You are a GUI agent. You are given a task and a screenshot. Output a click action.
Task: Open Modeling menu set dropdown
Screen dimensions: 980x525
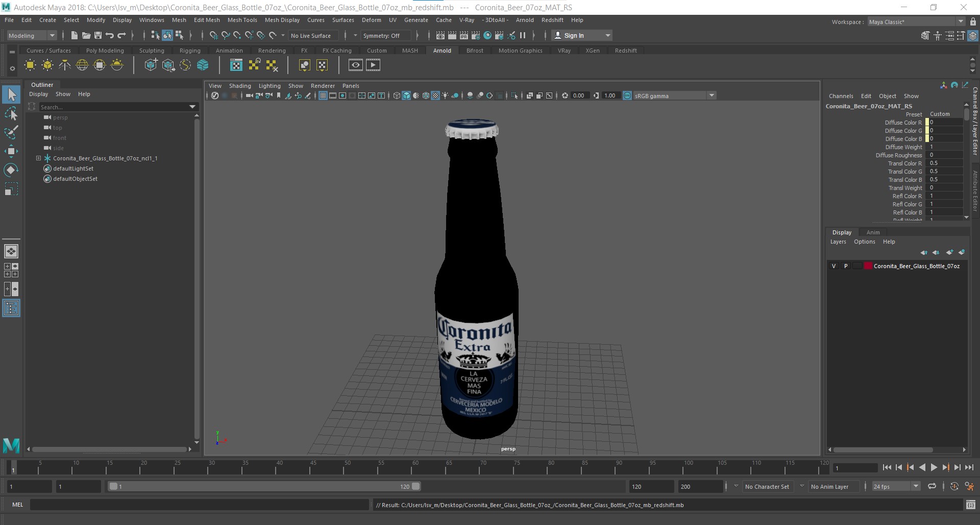pos(31,35)
